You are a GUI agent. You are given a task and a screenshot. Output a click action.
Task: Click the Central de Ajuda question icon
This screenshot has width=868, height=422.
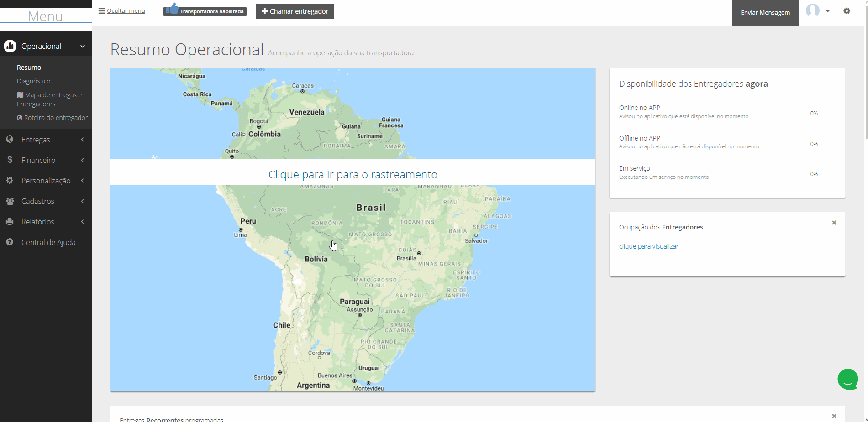(10, 242)
